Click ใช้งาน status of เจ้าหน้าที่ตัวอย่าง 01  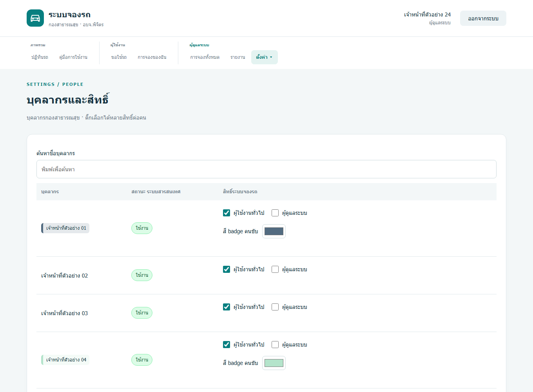[x=142, y=228]
